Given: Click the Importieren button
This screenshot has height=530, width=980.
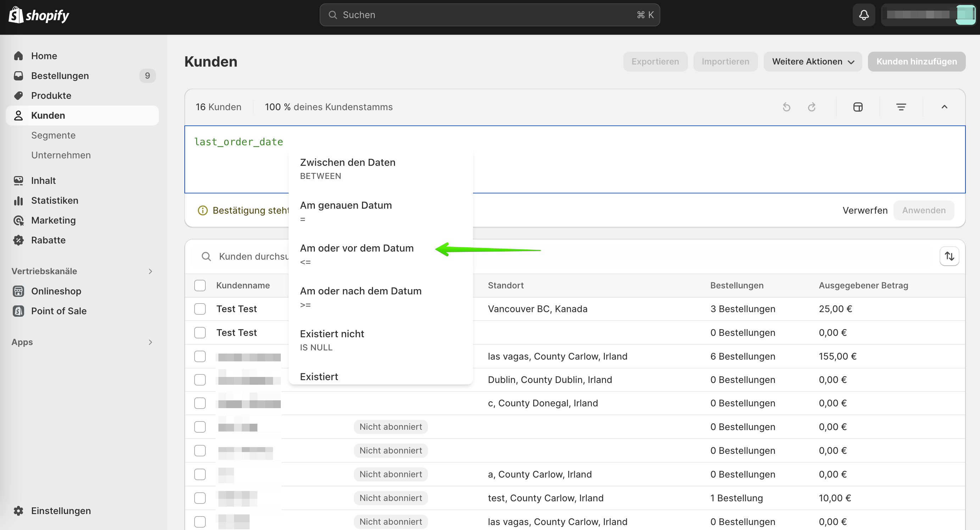Looking at the screenshot, I should pos(725,62).
